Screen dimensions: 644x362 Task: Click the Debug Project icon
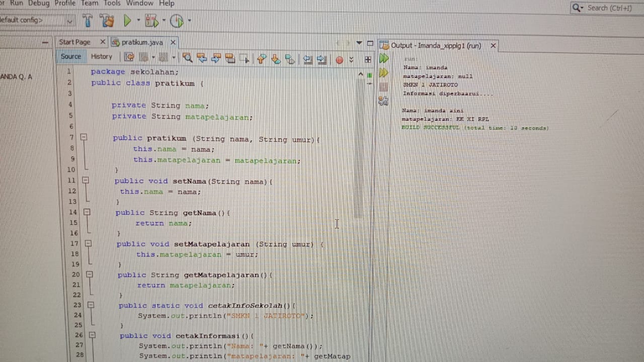(151, 21)
